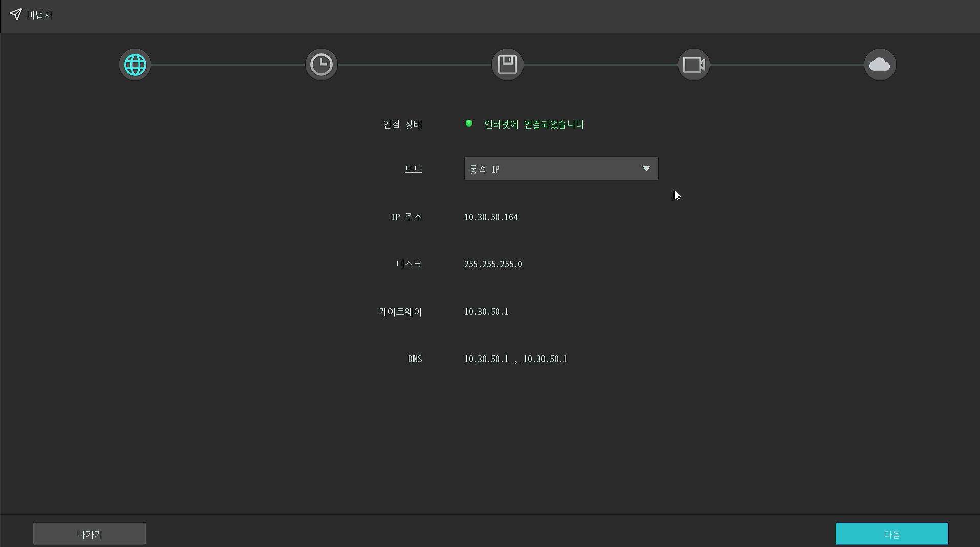Select the network globe wizard step

point(135,65)
